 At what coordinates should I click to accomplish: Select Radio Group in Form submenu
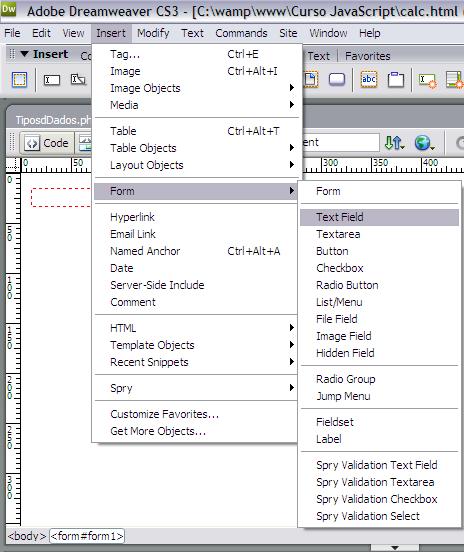[380, 379]
